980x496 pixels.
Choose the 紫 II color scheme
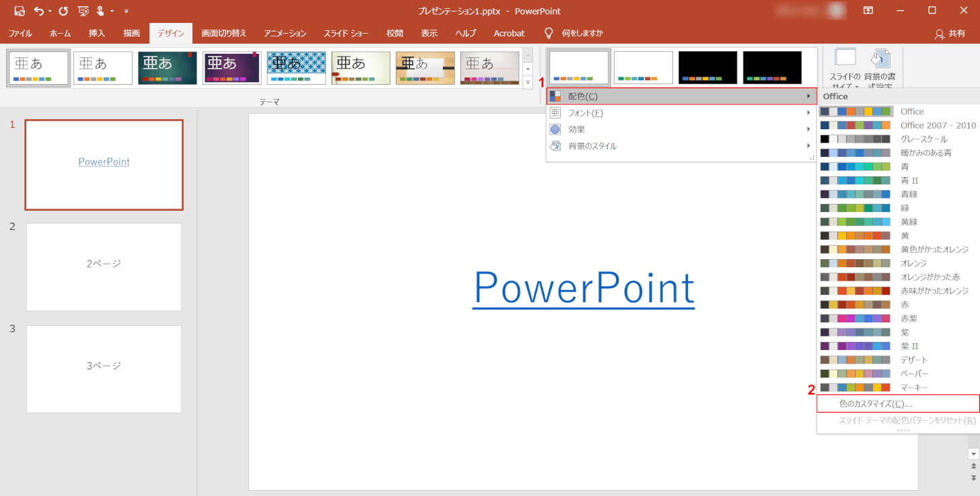click(898, 346)
